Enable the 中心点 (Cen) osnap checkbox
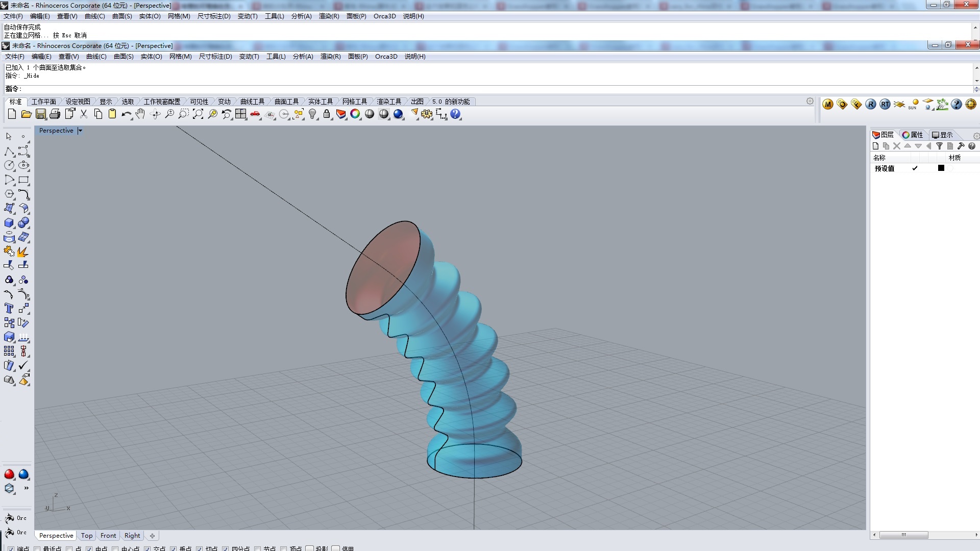The image size is (980, 551). pyautogui.click(x=115, y=549)
